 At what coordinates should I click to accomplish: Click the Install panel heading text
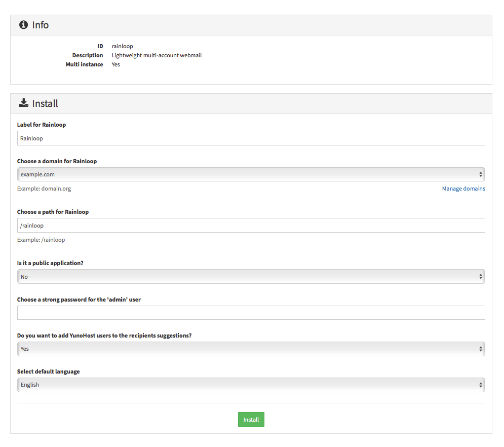(45, 103)
